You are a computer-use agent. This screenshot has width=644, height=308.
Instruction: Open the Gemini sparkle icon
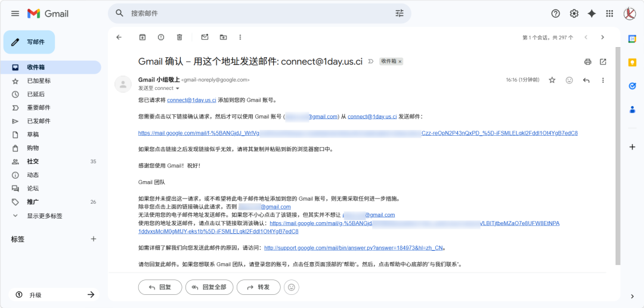click(592, 14)
